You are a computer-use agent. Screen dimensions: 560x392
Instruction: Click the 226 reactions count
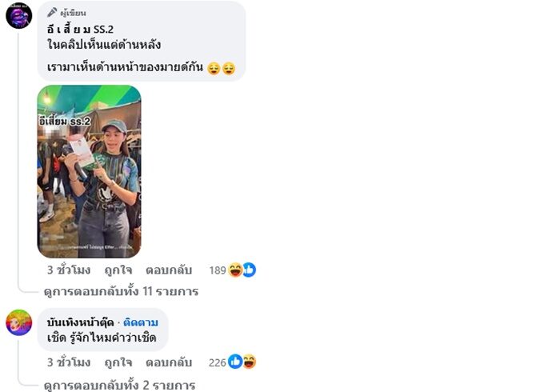click(218, 362)
